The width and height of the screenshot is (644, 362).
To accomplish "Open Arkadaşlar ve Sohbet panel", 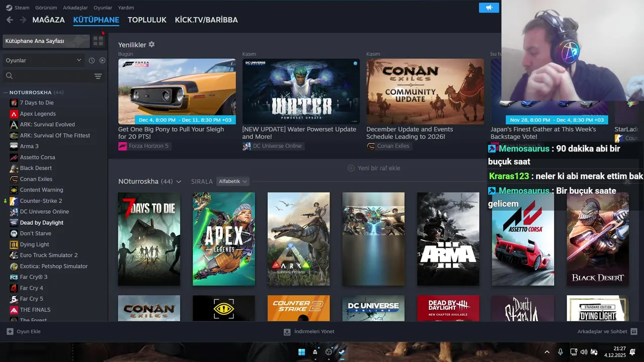I will (607, 332).
